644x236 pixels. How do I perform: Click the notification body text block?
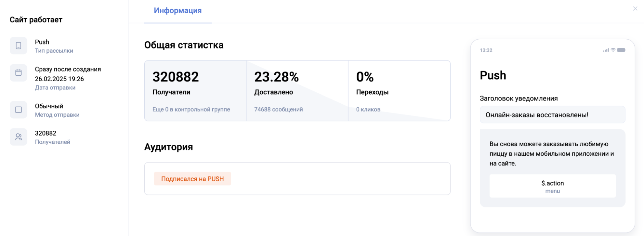tap(552, 154)
